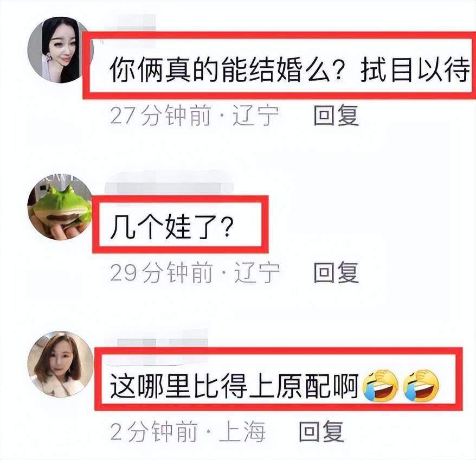Click 回复 under the 上海 comment

pos(321,432)
